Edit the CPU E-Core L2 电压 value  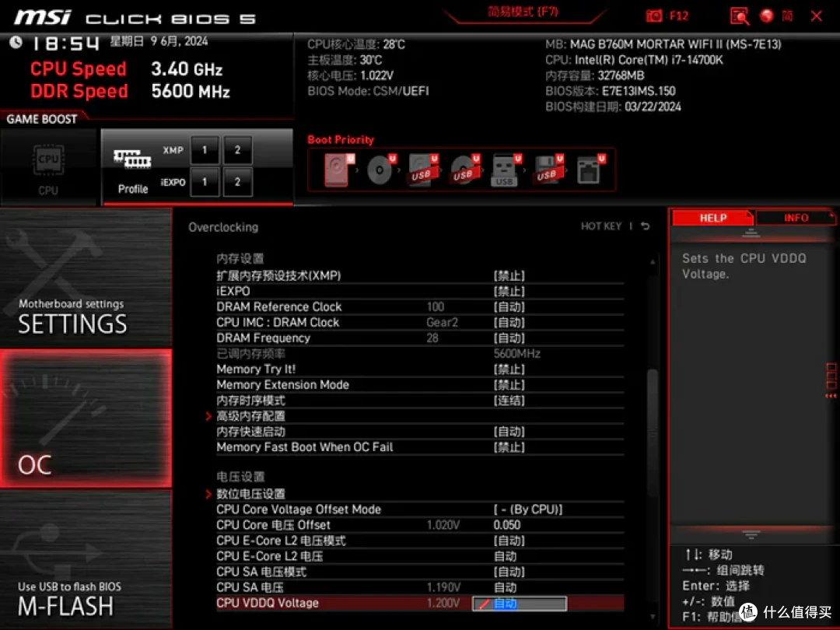tap(505, 556)
